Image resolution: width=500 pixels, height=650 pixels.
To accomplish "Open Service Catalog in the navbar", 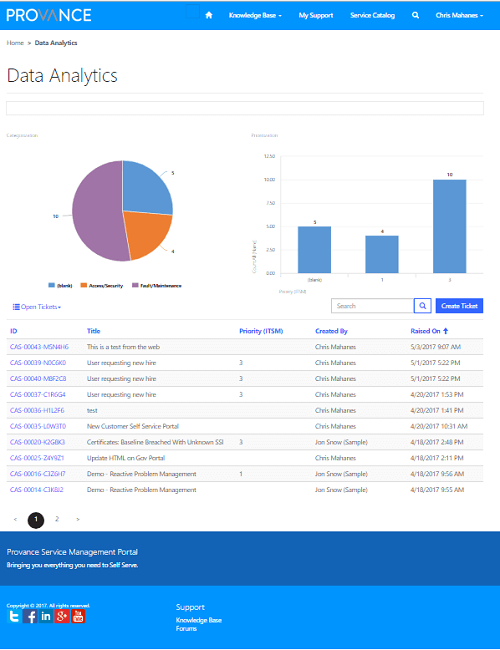I will (x=372, y=15).
